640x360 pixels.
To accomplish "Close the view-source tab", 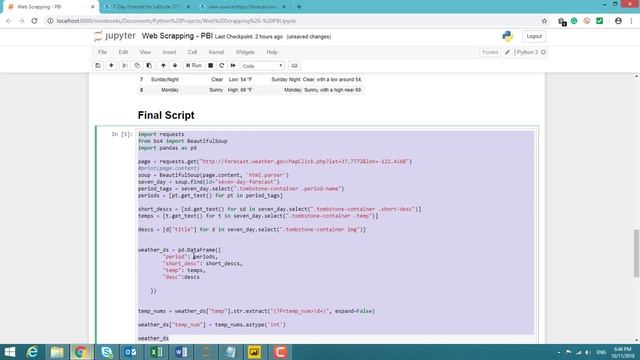I will [x=284, y=7].
